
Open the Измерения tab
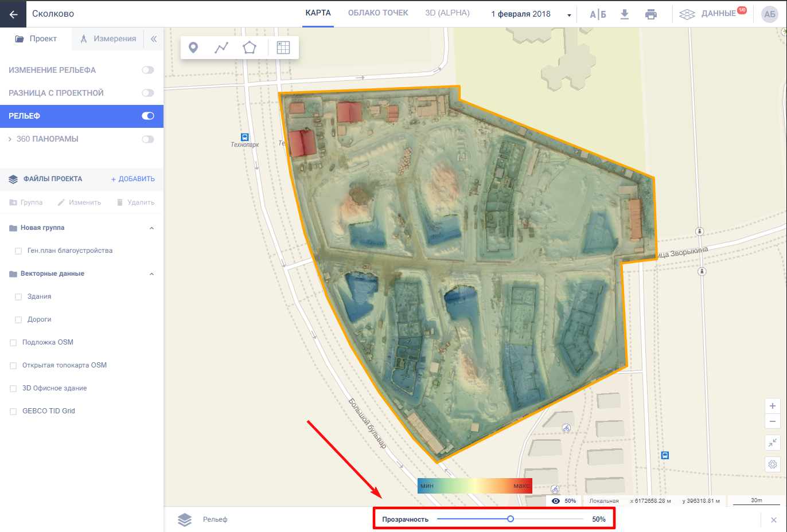108,39
